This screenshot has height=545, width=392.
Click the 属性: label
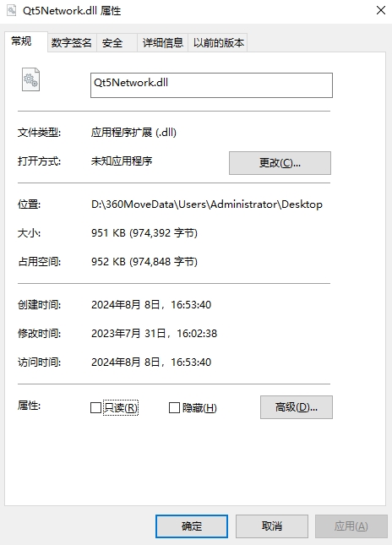[30, 406]
